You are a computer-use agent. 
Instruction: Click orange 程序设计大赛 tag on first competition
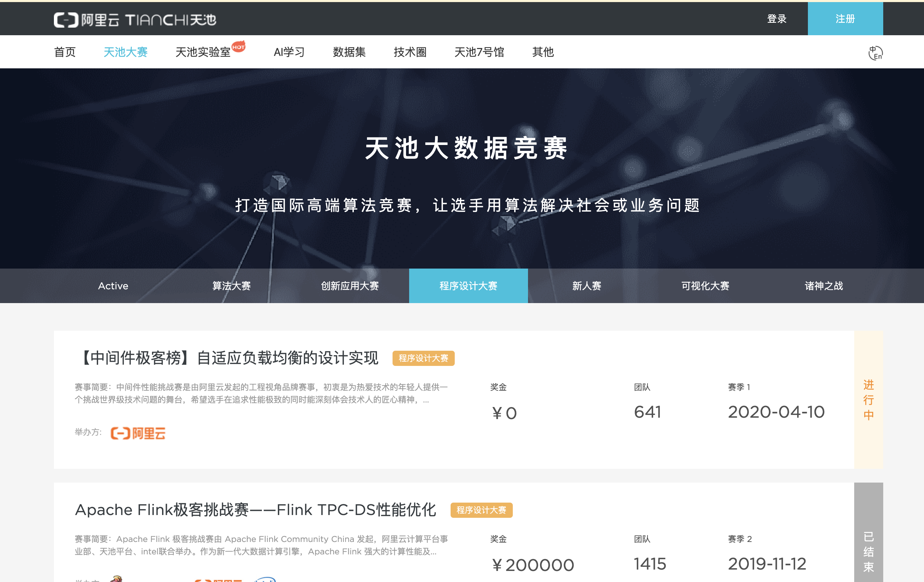423,358
